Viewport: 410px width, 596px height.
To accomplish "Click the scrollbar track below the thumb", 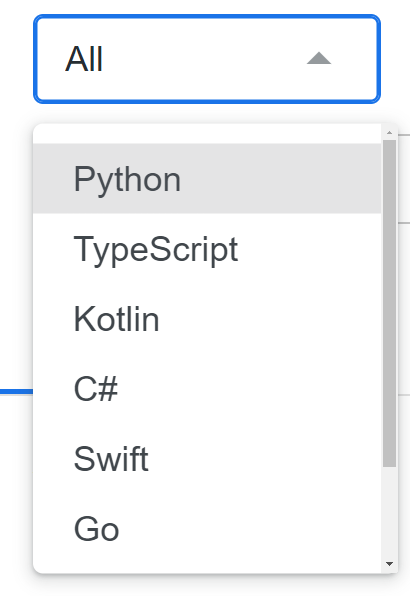I will pos(389,511).
